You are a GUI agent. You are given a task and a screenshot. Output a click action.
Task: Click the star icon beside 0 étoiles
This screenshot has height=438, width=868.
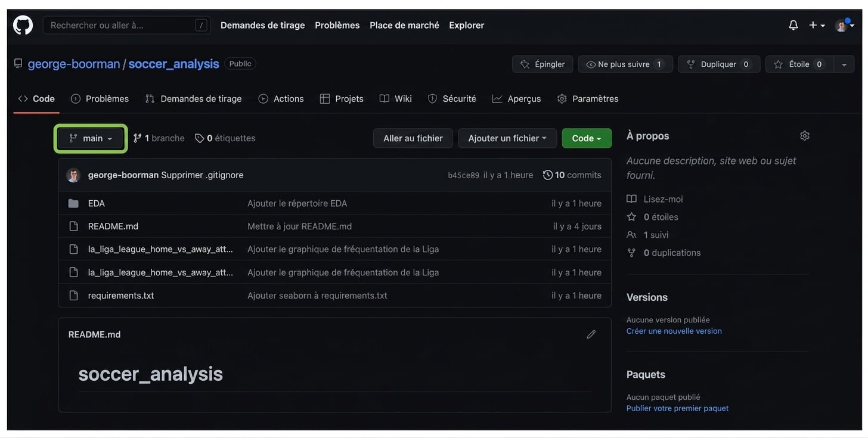[631, 217]
